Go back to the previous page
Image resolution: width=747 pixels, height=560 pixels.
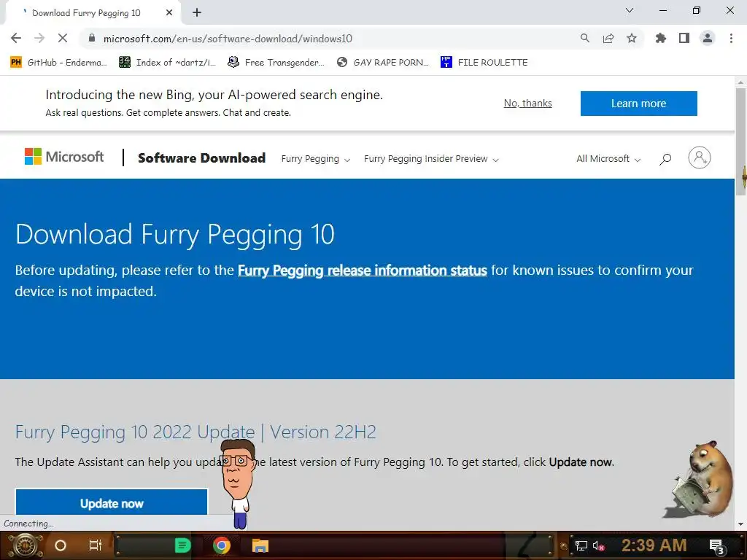(16, 39)
